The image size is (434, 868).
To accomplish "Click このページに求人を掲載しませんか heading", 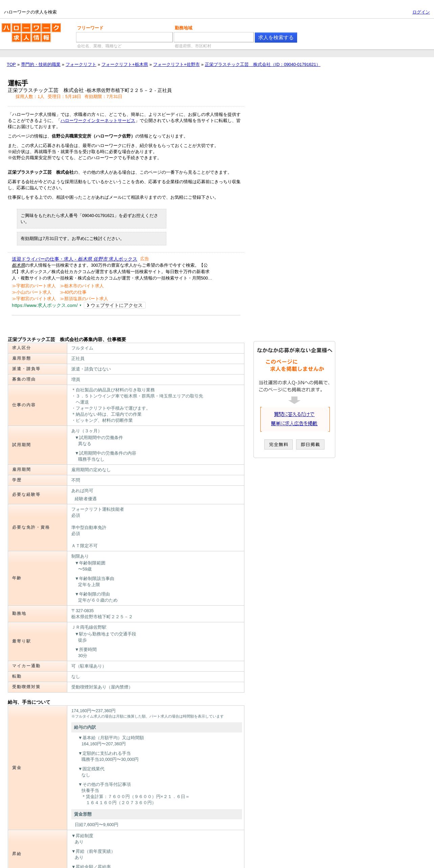I will [294, 365].
